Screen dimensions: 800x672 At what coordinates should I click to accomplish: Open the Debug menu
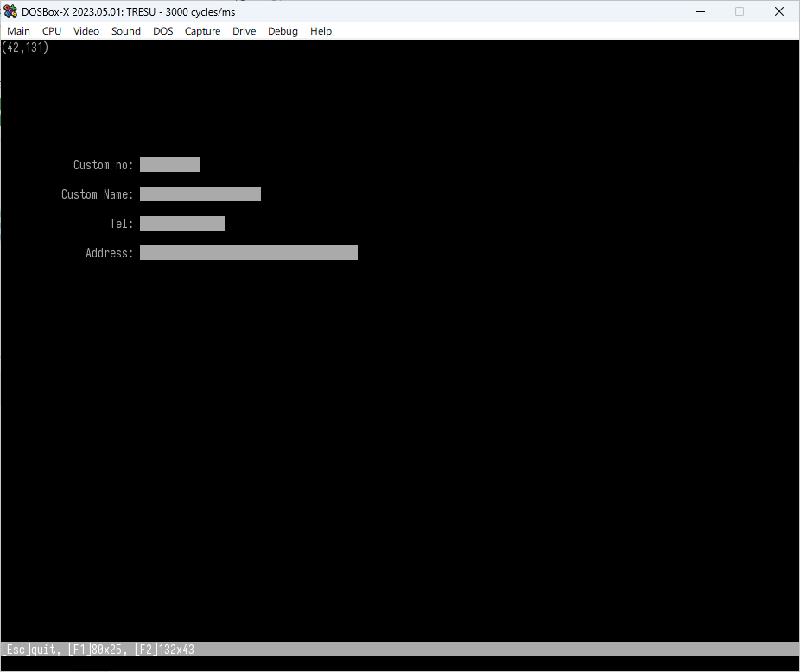click(283, 31)
